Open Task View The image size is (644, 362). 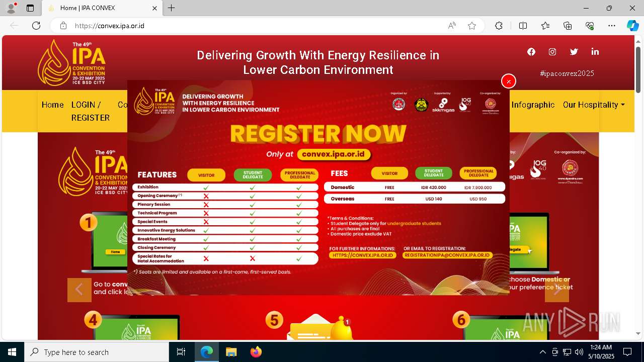(181, 352)
